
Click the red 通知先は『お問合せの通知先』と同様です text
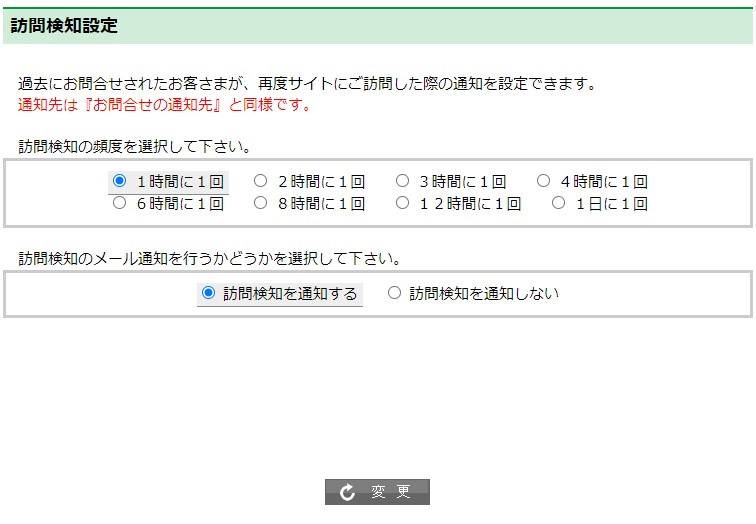tap(165, 104)
